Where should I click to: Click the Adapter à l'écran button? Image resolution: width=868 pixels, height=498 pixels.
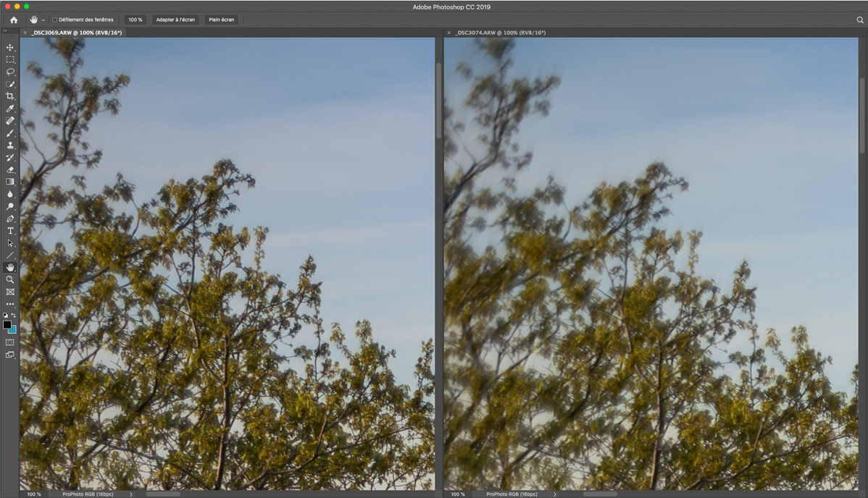[x=175, y=20]
